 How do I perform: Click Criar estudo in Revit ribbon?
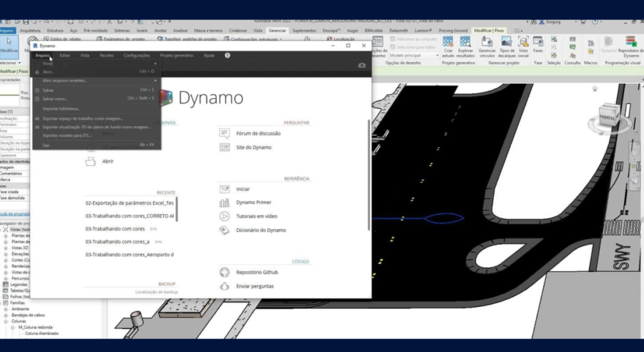448,47
